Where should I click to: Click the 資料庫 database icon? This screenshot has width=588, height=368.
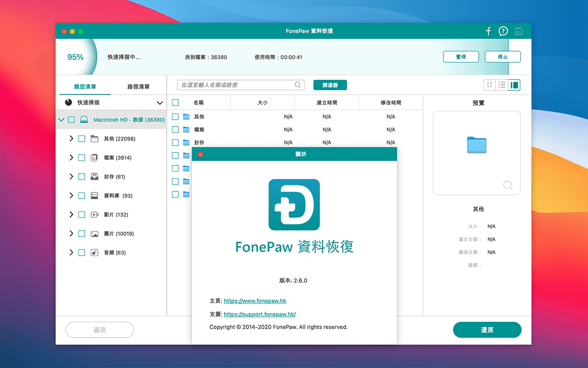(95, 196)
